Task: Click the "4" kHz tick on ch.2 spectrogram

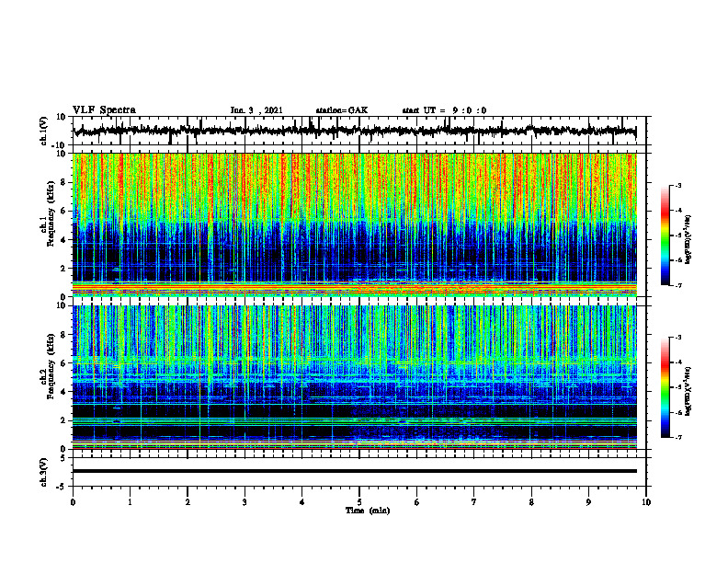Action: point(64,392)
